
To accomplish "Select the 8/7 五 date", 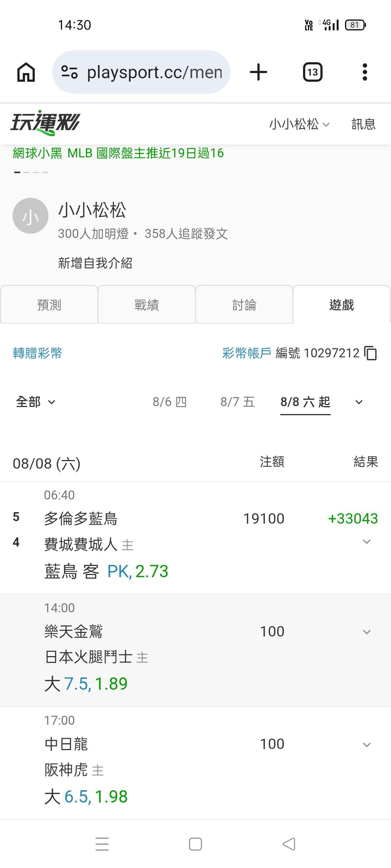I will tap(238, 402).
